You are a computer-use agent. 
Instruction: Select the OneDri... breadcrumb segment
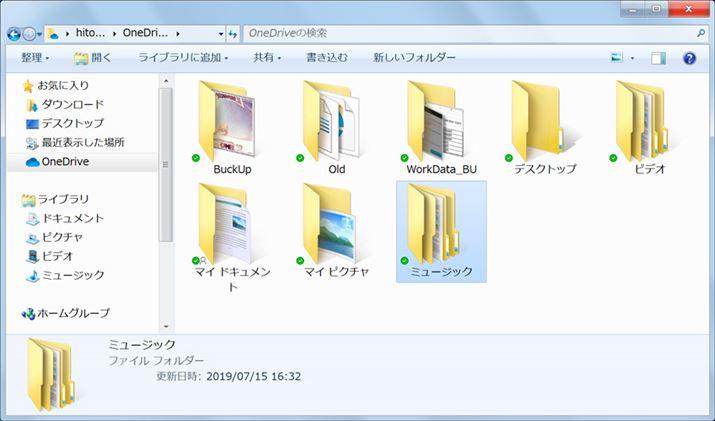pos(145,33)
